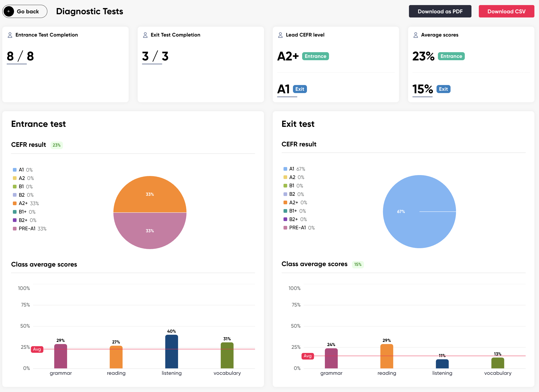Click the Avg marker on Entrance chart
This screenshot has height=392, width=539.
pyautogui.click(x=37, y=349)
